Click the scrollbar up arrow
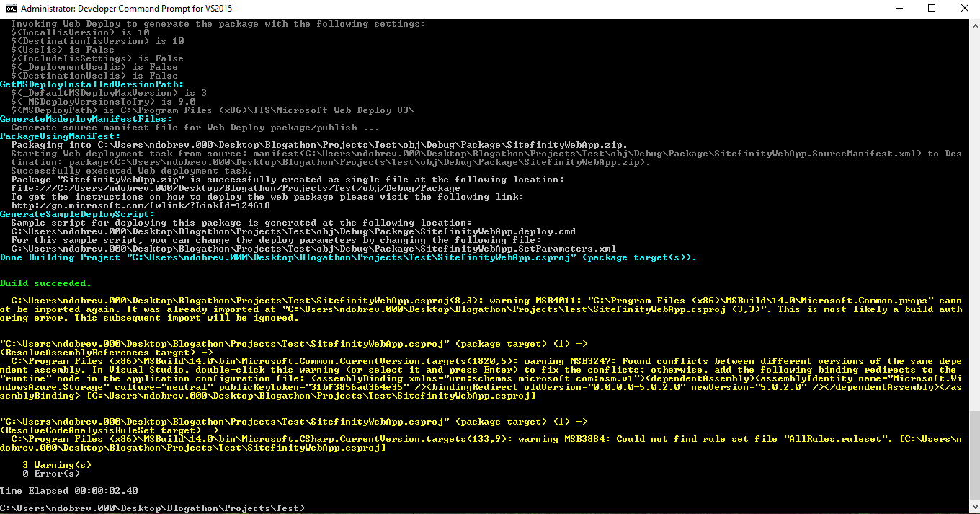980x514 pixels. pos(974,24)
